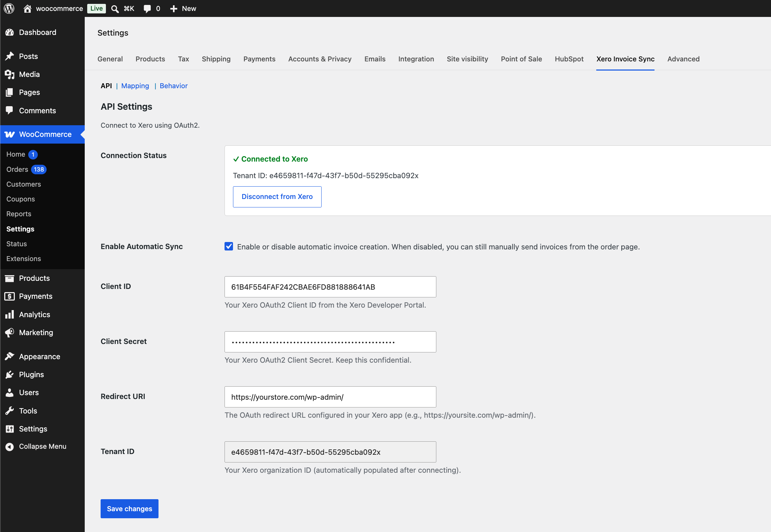Open the sidebar Comments icon
771x532 pixels.
[x=10, y=110]
